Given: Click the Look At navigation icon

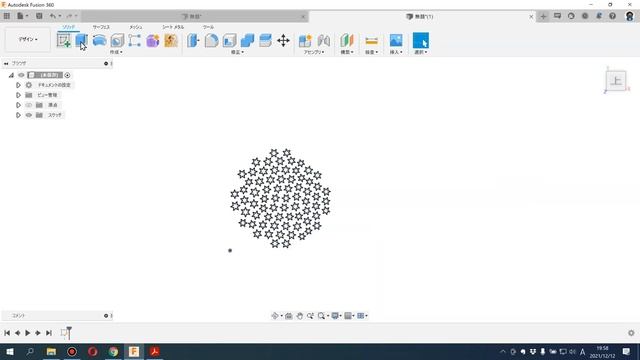Looking at the screenshot, I should tap(289, 316).
